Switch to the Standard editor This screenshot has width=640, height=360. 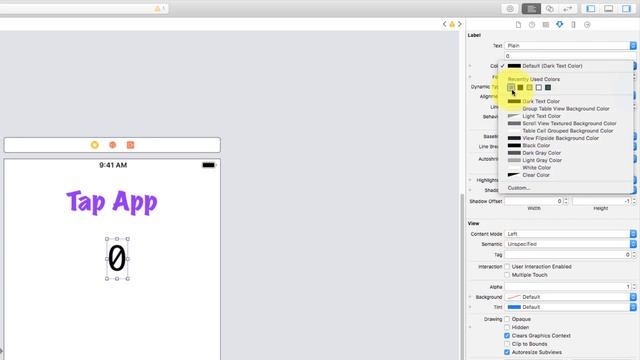pos(531,9)
